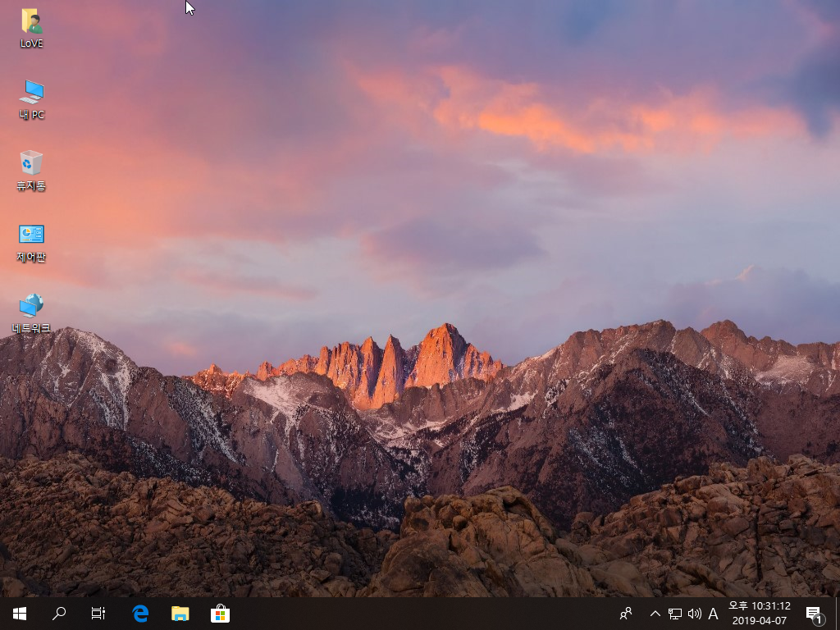The width and height of the screenshot is (840, 630).
Task: Open the Windows Start menu
Action: (x=20, y=614)
